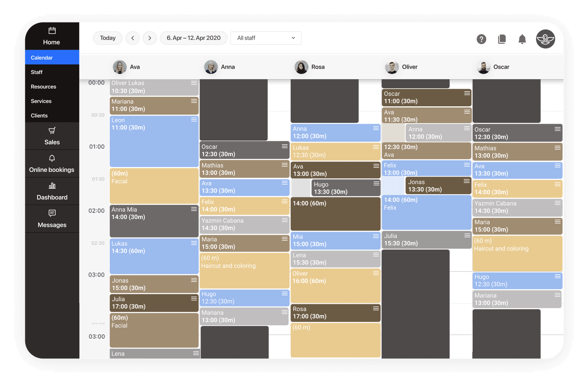The image size is (588, 386).
Task: Open Online bookings from sidebar
Action: pyautogui.click(x=52, y=164)
